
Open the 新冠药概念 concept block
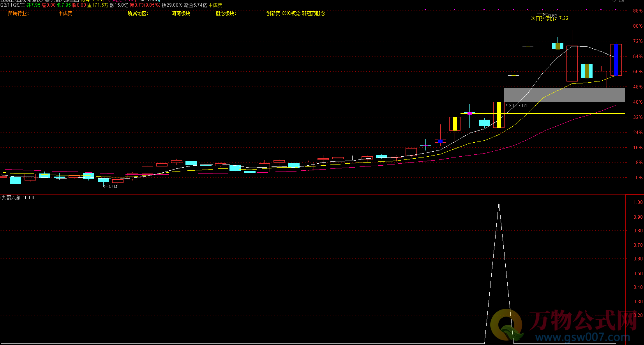(x=314, y=13)
